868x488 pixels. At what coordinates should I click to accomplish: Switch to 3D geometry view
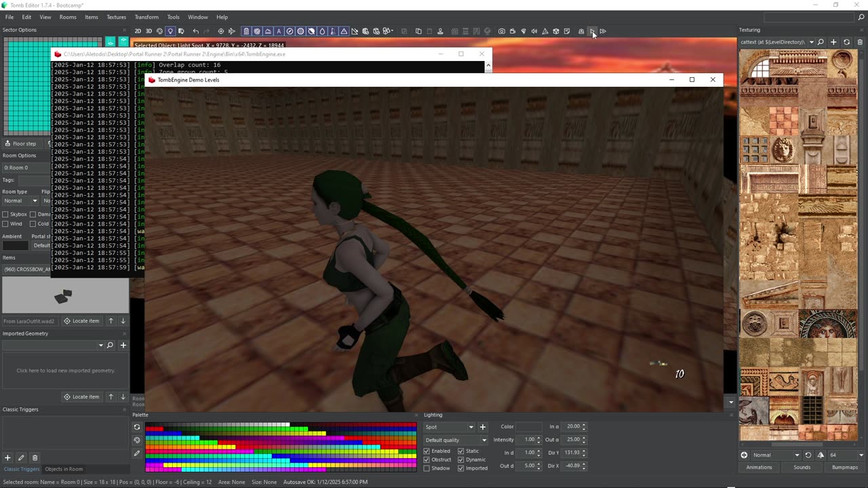(x=149, y=31)
